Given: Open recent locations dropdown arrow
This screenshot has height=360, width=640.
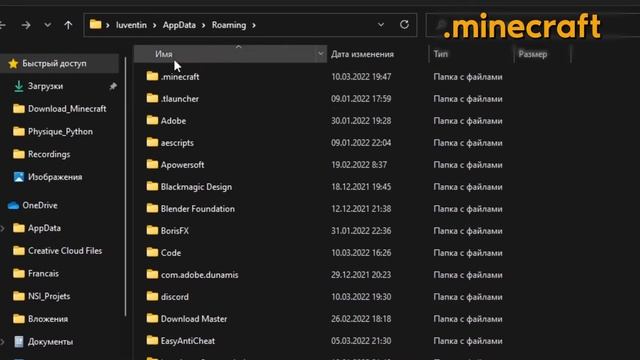Looking at the screenshot, I should 47,25.
